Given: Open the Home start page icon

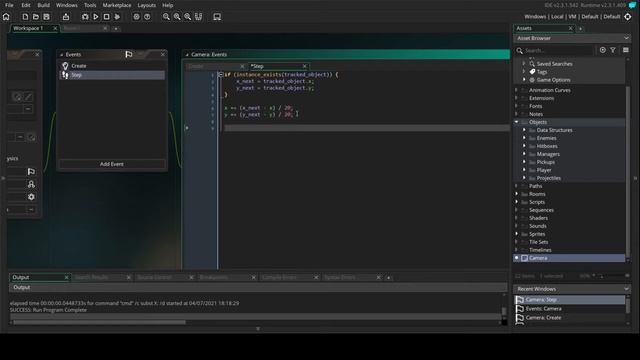Looking at the screenshot, I should click(x=6, y=17).
